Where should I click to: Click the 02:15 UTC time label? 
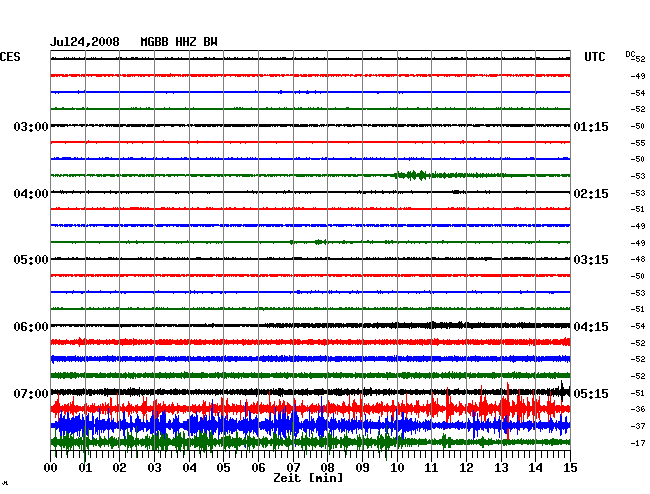tap(591, 194)
